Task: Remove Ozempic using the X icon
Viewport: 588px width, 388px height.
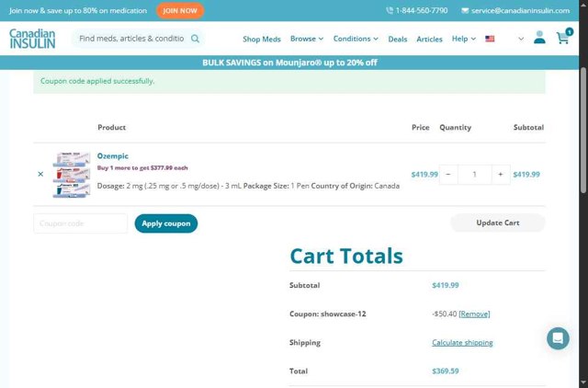Action: [x=40, y=174]
